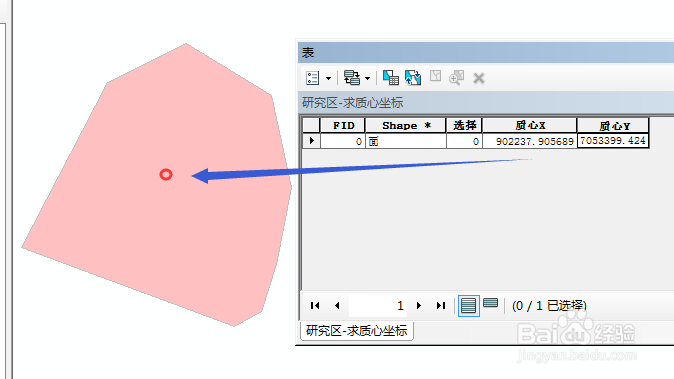Click the Clear Selection icon
The width and height of the screenshot is (674, 379).
click(435, 76)
